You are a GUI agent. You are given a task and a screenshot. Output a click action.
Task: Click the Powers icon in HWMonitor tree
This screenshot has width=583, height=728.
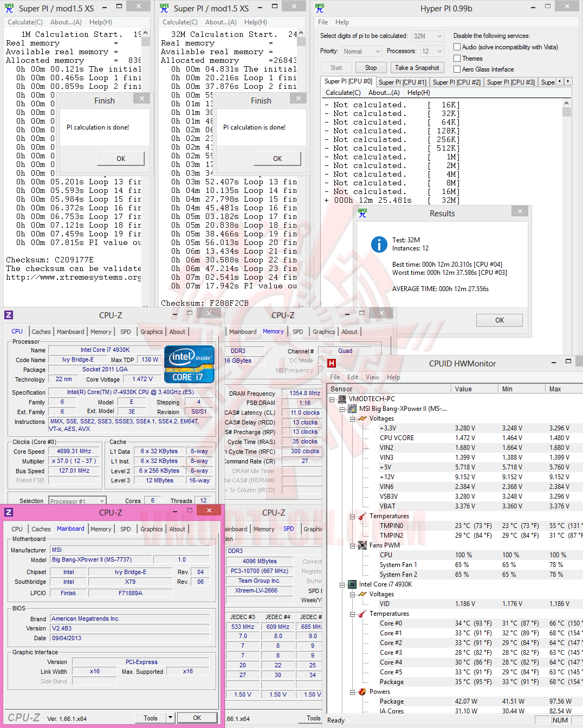(x=362, y=692)
